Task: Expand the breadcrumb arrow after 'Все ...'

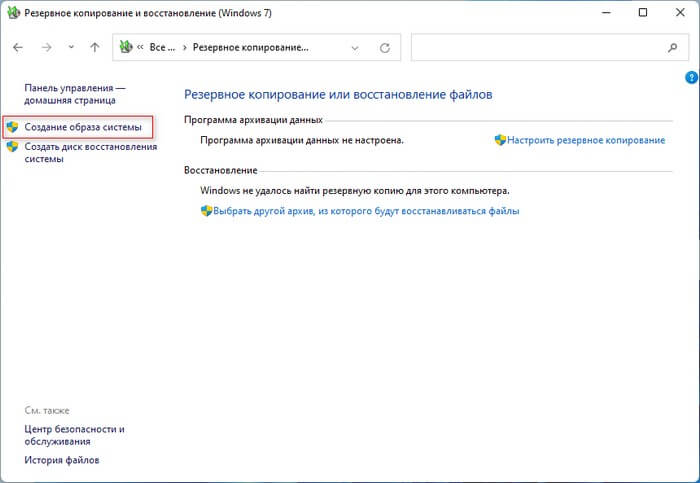Action: [184, 47]
